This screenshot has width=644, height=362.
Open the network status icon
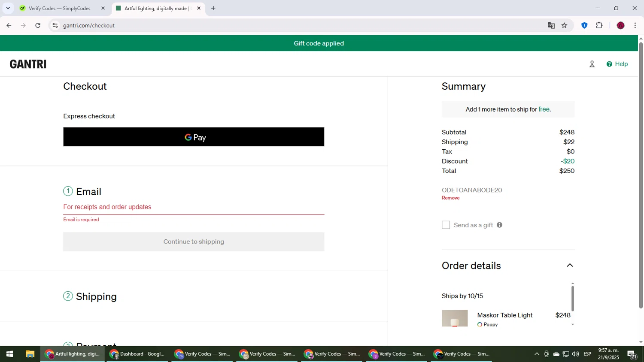[566, 354]
